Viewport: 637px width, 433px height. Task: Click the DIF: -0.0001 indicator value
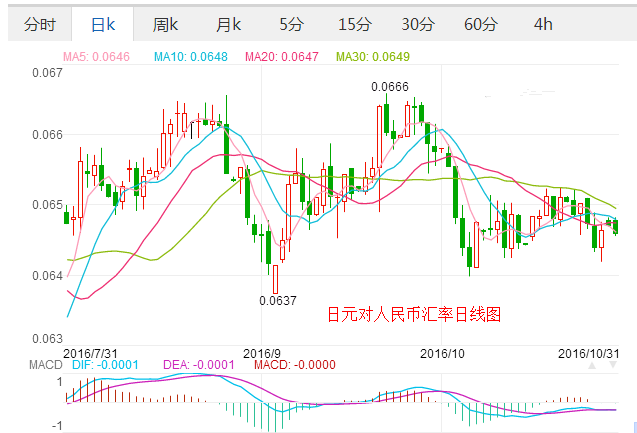(105, 365)
